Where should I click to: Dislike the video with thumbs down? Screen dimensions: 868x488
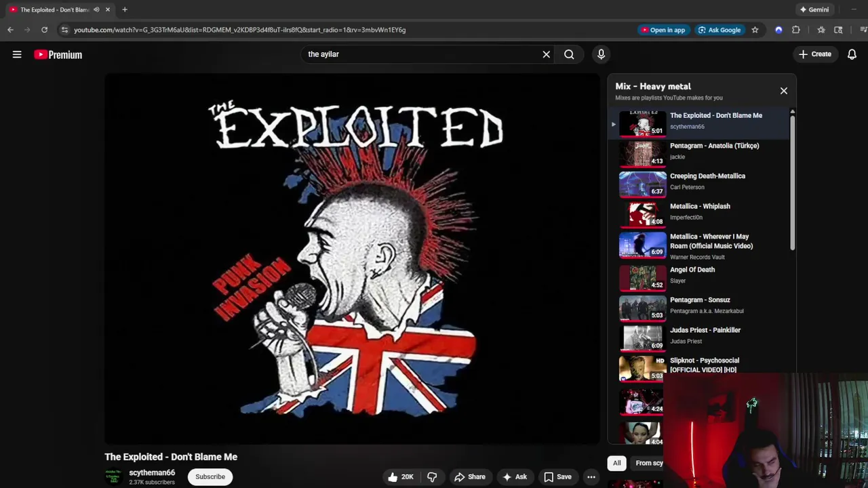point(432,476)
